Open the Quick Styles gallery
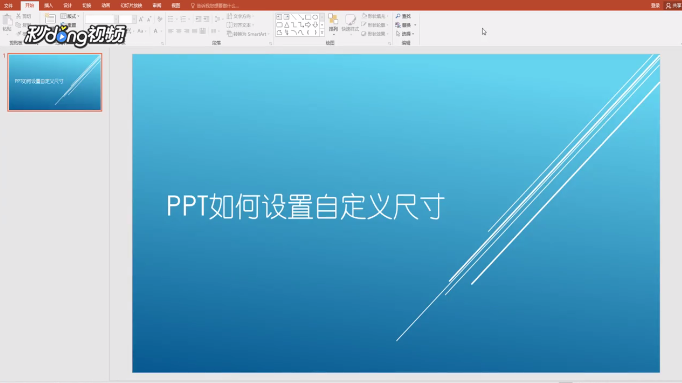This screenshot has width=682, height=383. [350, 23]
